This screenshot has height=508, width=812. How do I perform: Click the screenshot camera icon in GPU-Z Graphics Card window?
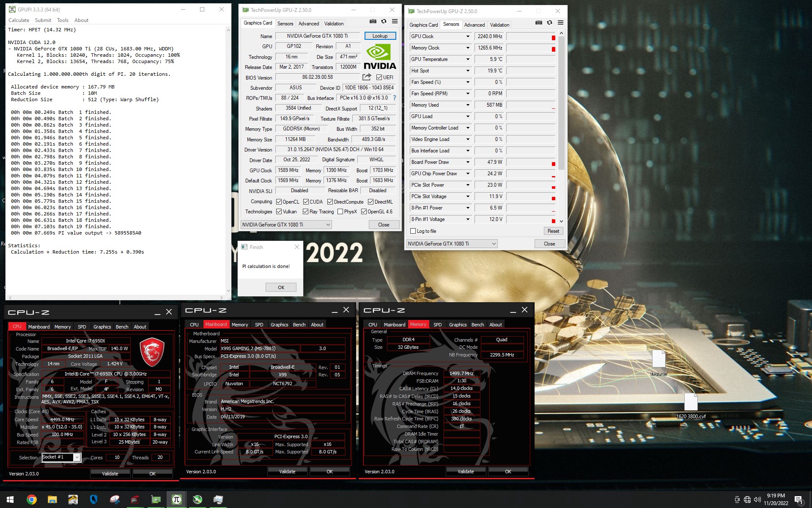pos(373,21)
